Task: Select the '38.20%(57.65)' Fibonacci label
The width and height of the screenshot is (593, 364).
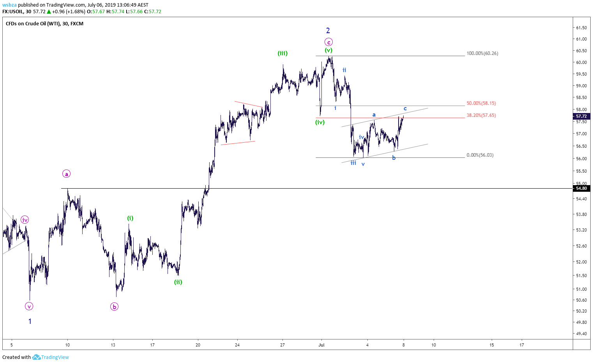Action: point(481,115)
